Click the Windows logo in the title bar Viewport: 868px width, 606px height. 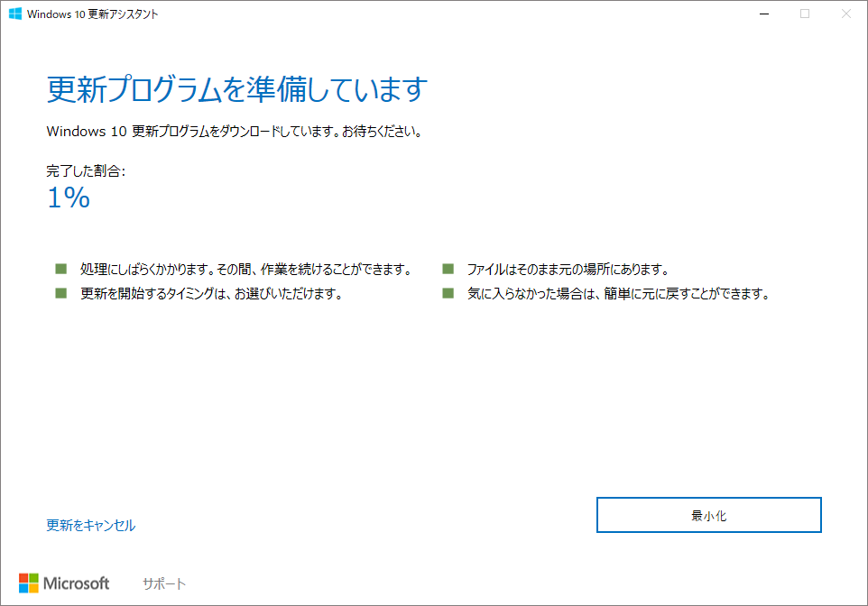[x=14, y=14]
